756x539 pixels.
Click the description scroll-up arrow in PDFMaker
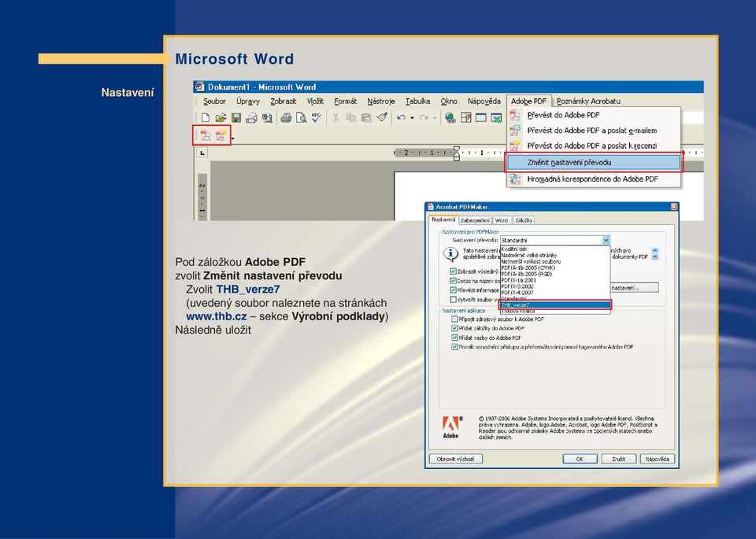tap(654, 250)
